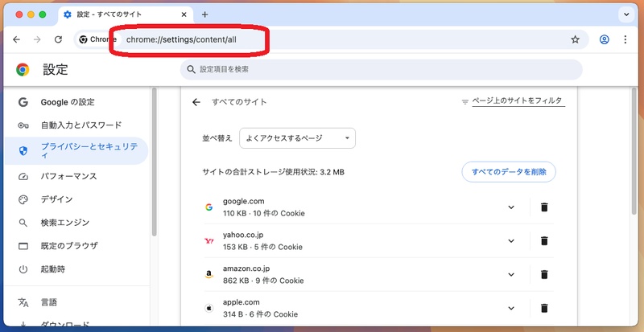Click the apple.com site name
644x332 pixels.
(241, 302)
